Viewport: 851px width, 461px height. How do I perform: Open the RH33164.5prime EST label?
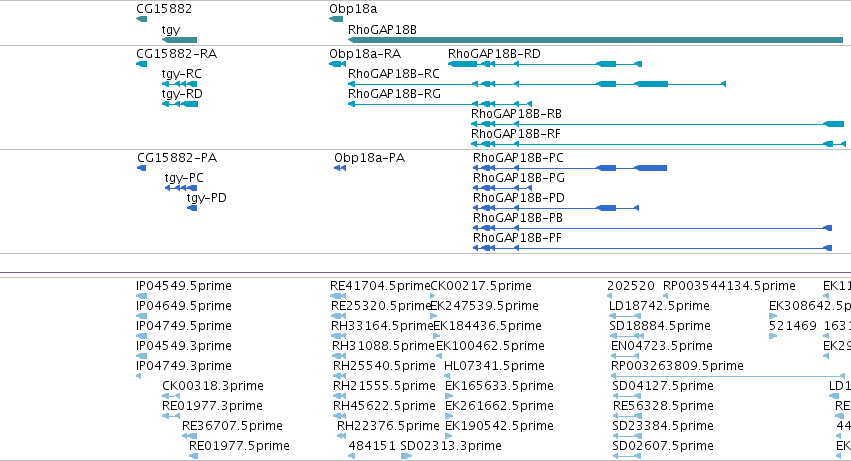(382, 326)
